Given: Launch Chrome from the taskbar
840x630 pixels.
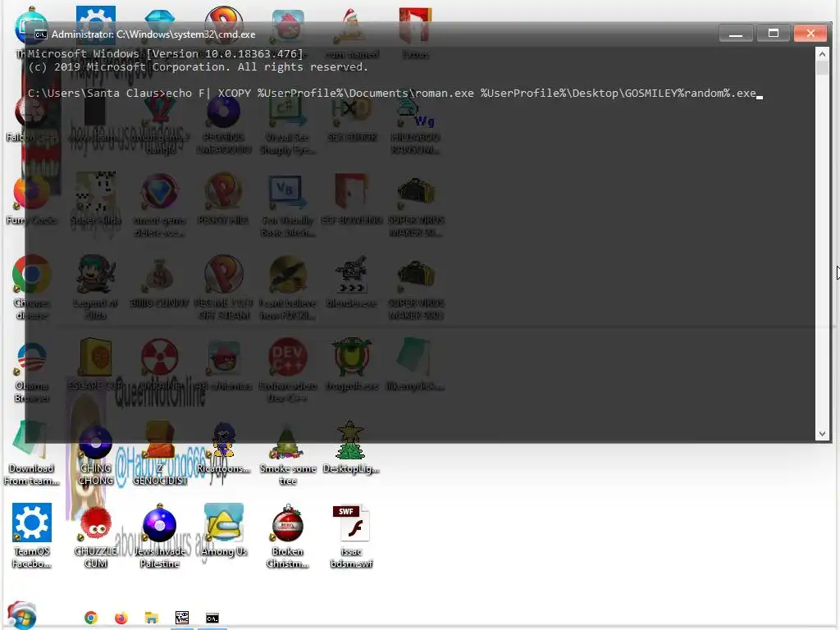Looking at the screenshot, I should pos(91,618).
